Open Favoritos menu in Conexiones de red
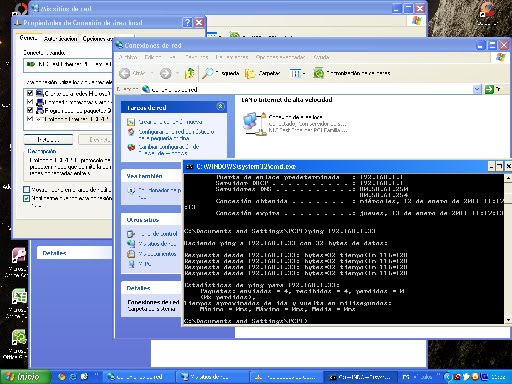This screenshot has width=512, height=384. (196, 57)
